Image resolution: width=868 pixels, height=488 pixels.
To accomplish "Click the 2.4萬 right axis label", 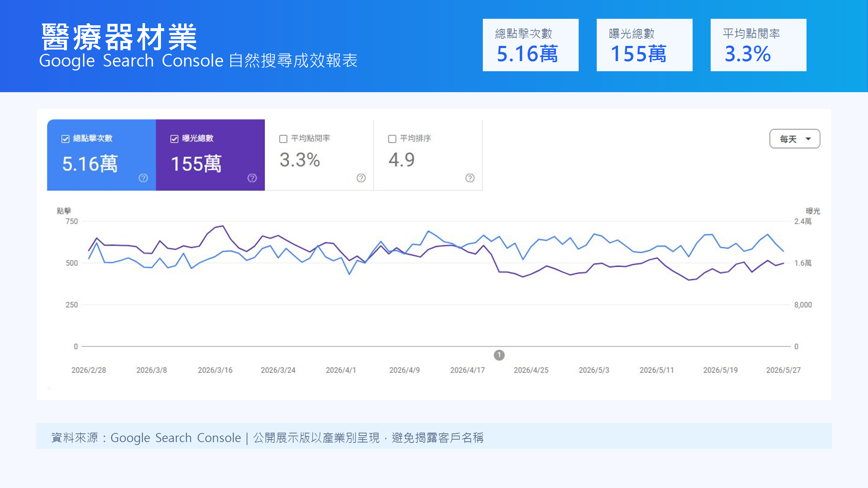I will pyautogui.click(x=803, y=221).
